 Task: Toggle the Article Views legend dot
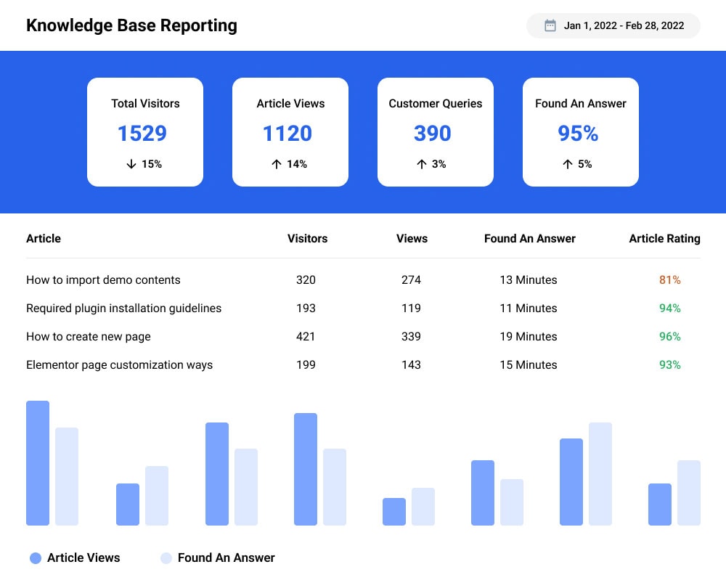(x=36, y=558)
